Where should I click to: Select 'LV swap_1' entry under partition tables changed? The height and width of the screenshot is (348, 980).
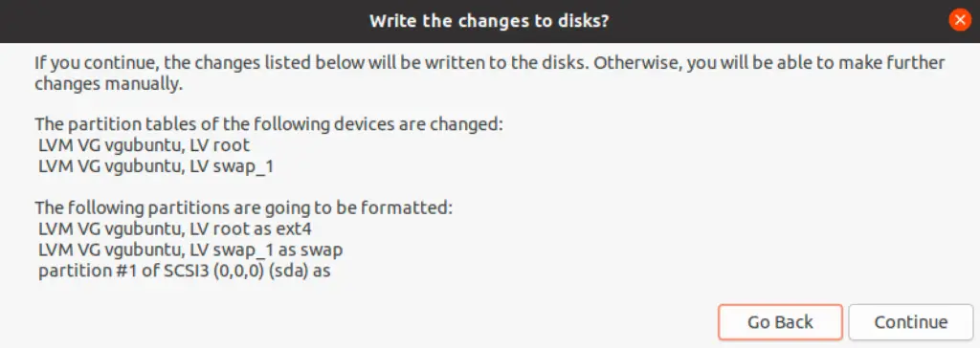coord(156,166)
